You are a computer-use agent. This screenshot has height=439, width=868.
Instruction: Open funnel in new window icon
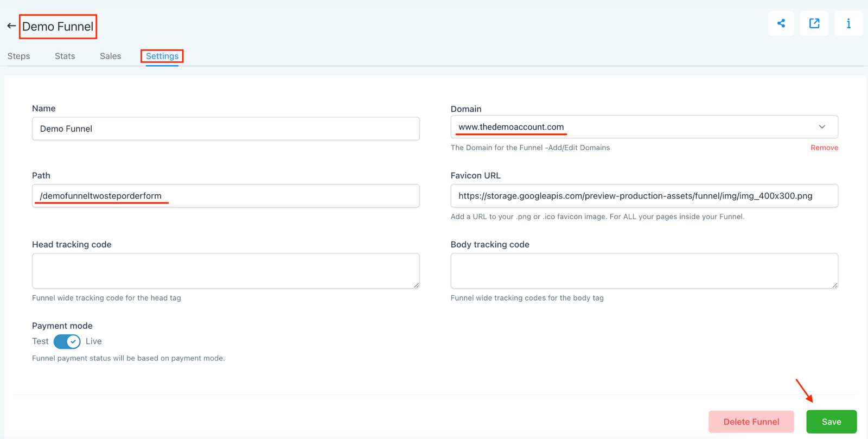pyautogui.click(x=814, y=23)
